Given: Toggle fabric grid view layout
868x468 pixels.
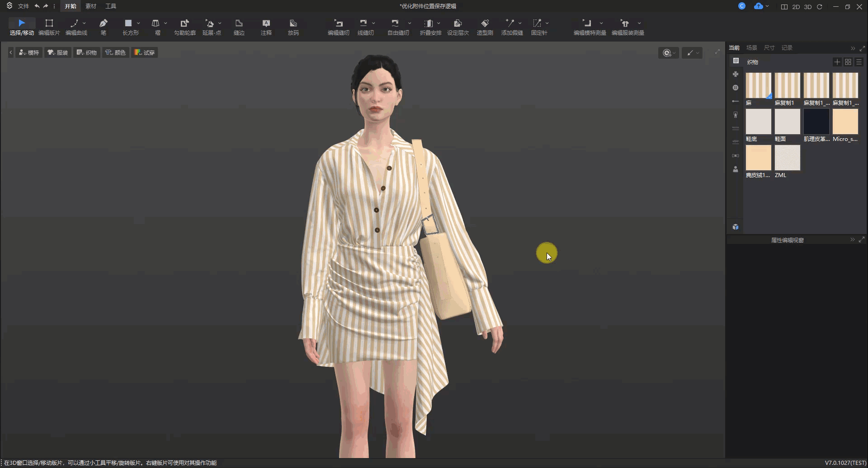Looking at the screenshot, I should tap(848, 62).
